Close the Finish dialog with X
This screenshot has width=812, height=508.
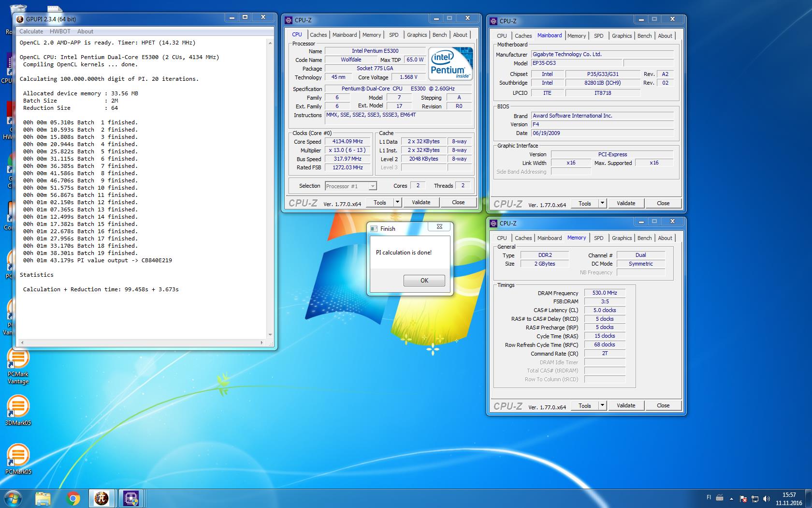439,226
